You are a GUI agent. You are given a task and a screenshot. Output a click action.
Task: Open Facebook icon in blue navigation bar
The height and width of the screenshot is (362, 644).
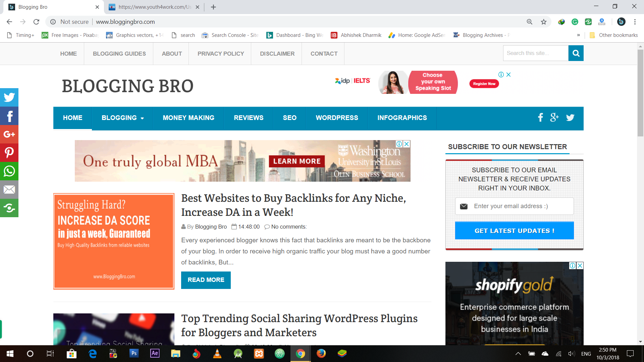point(540,118)
